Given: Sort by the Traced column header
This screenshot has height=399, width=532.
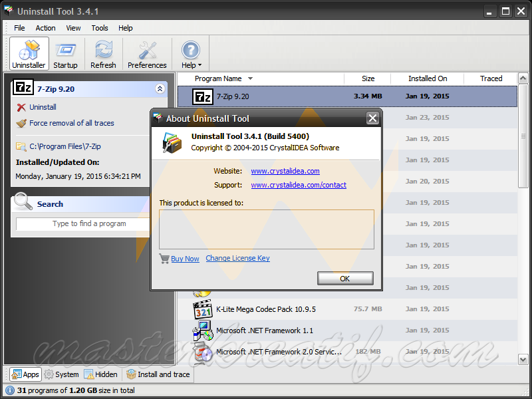Looking at the screenshot, I should point(491,78).
